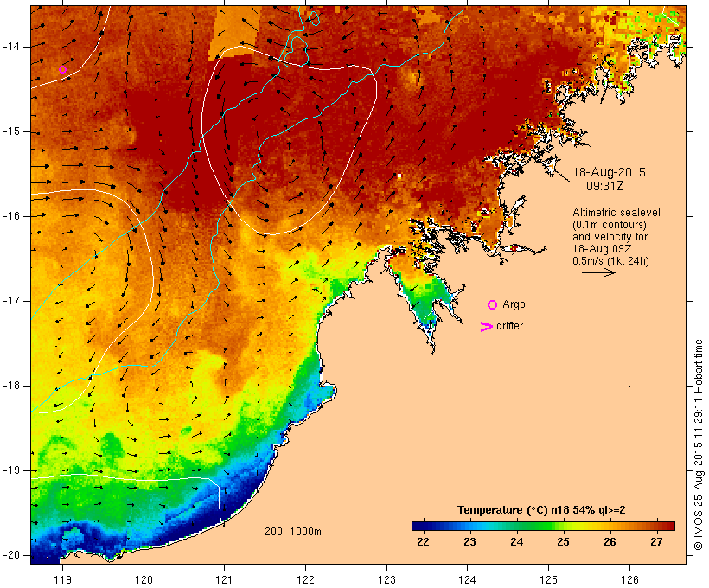Click the '18-Aug-2015' date label
The height and width of the screenshot is (588, 709).
click(x=609, y=172)
